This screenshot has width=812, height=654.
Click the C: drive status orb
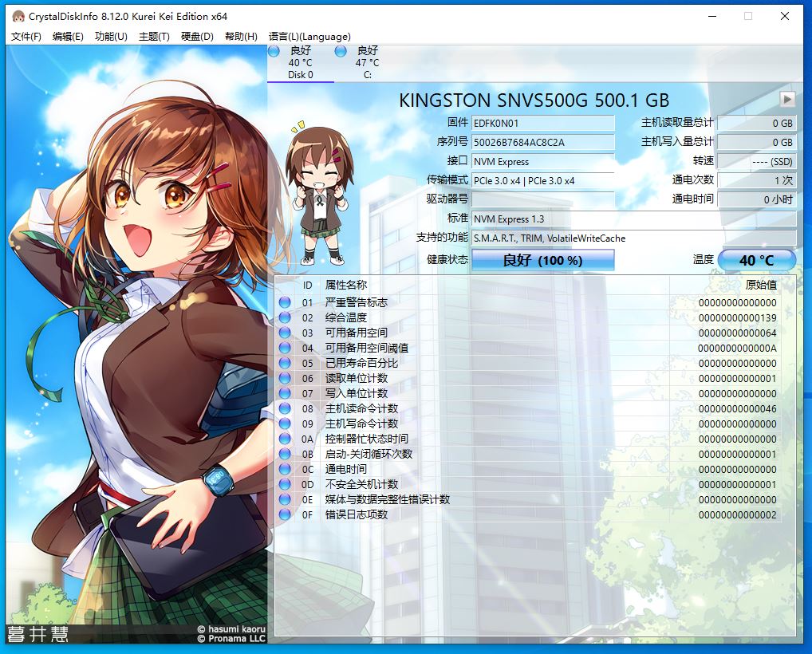(341, 51)
